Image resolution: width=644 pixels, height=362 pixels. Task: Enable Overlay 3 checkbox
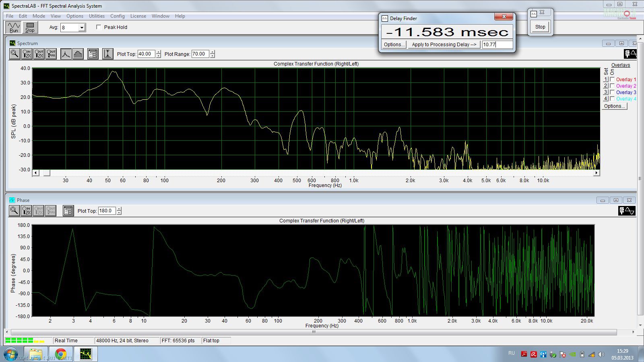tap(612, 93)
